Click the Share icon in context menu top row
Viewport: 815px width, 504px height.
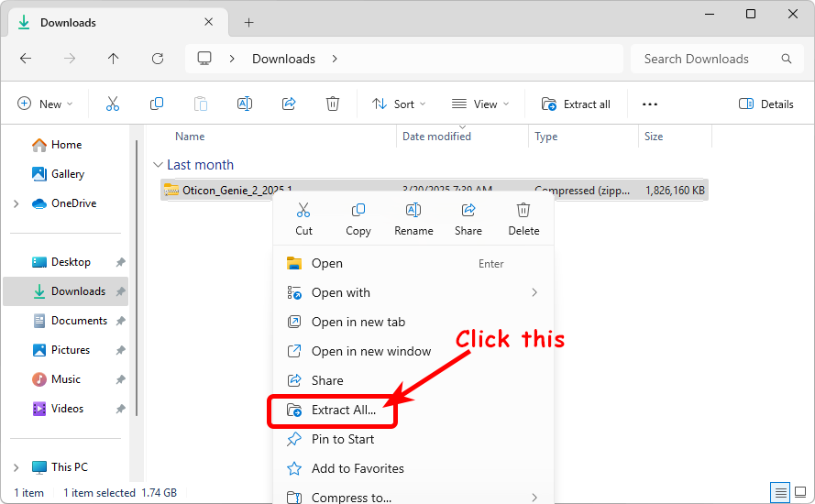tap(468, 211)
